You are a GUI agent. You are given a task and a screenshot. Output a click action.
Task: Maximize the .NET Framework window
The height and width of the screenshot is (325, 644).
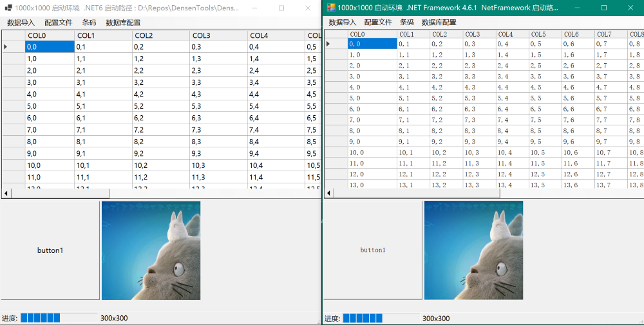604,7
